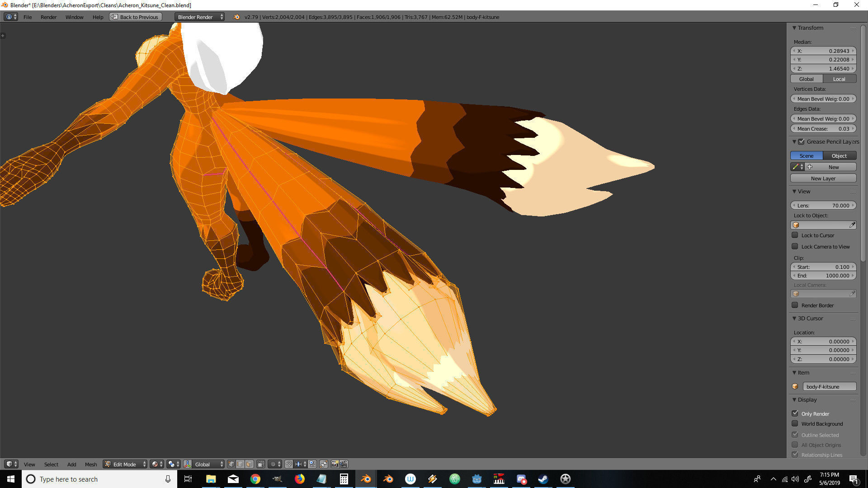Open the proportional editing selector
The image size is (868, 488).
(x=275, y=464)
